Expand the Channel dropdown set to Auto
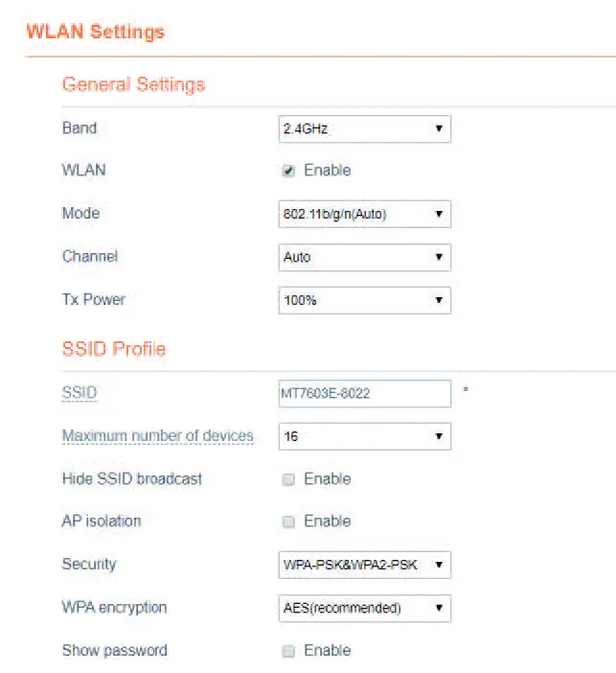The image size is (616, 673). [x=364, y=257]
